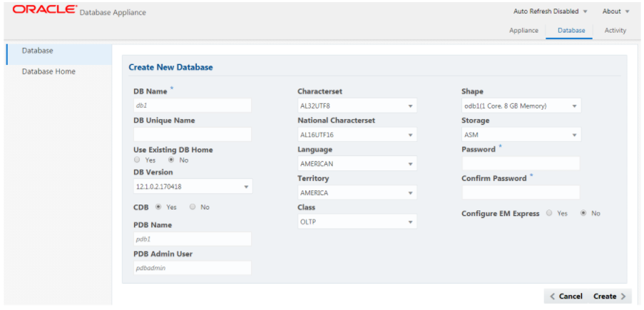Focus the DB Name input field
This screenshot has height=310, width=644.
tap(193, 105)
